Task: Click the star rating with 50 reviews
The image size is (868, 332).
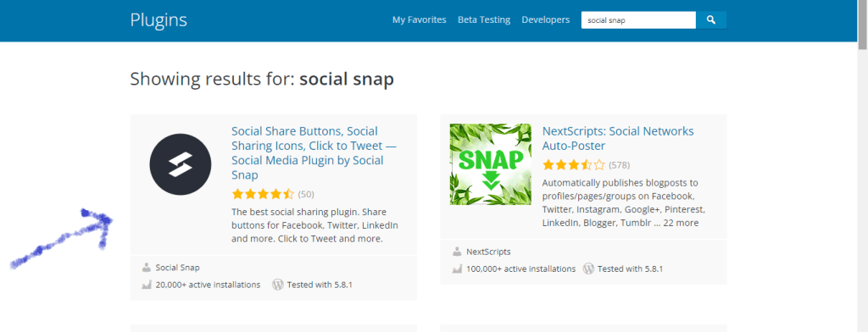Action: pyautogui.click(x=263, y=194)
